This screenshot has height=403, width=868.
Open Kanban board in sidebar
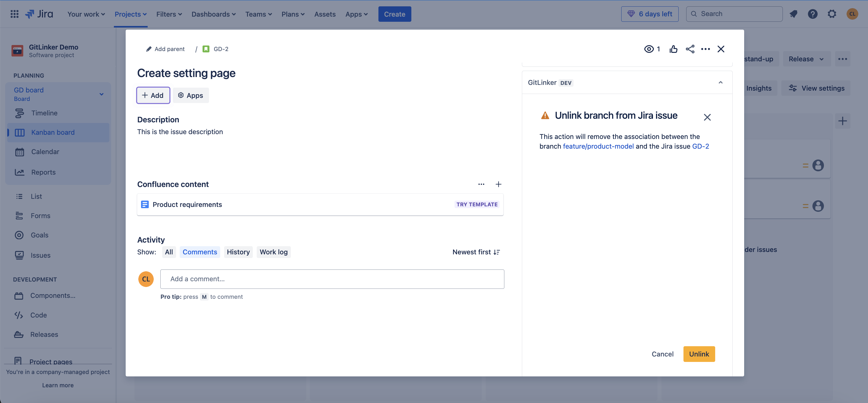click(x=53, y=132)
